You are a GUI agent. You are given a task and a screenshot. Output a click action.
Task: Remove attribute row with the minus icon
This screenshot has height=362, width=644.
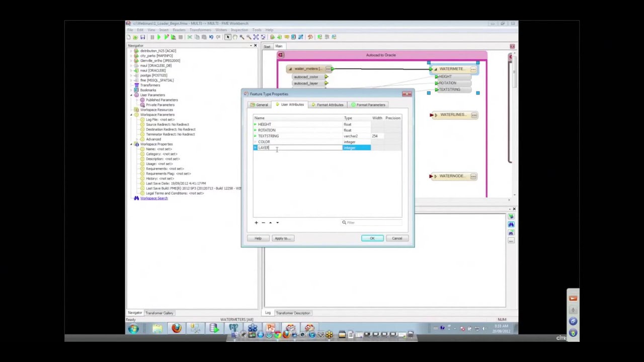[263, 222]
